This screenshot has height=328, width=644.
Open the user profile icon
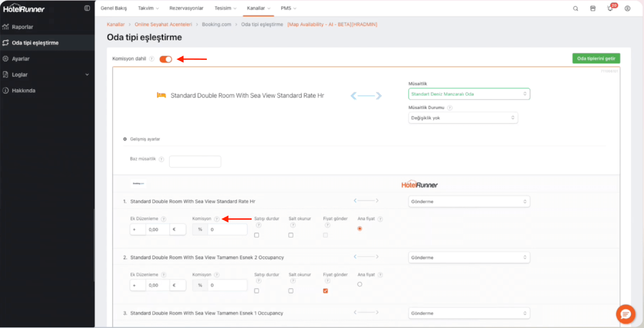[627, 8]
